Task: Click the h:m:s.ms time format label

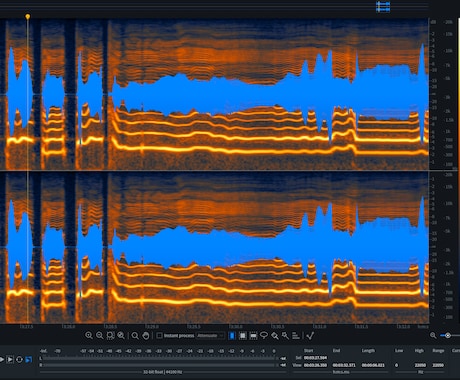Action: click(341, 372)
